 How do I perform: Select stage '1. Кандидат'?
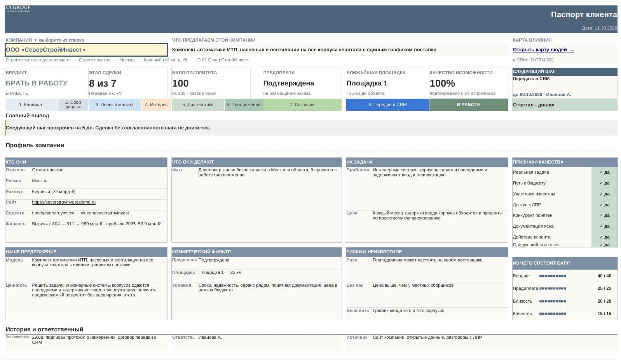pos(31,104)
